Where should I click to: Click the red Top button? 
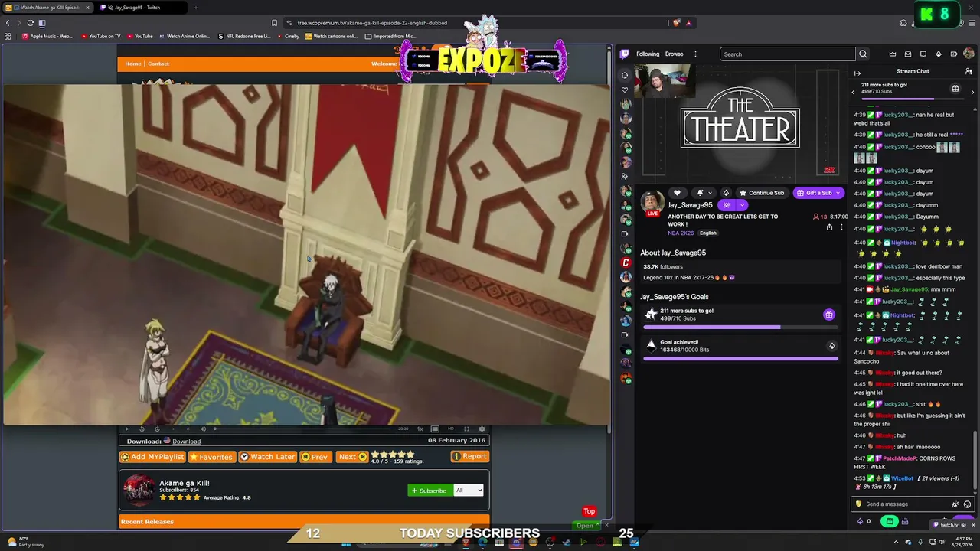590,511
